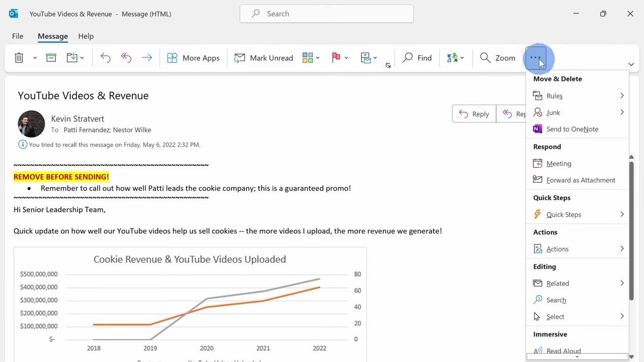Click sender name Kevin Stratvert
The image size is (644, 362).
[77, 119]
